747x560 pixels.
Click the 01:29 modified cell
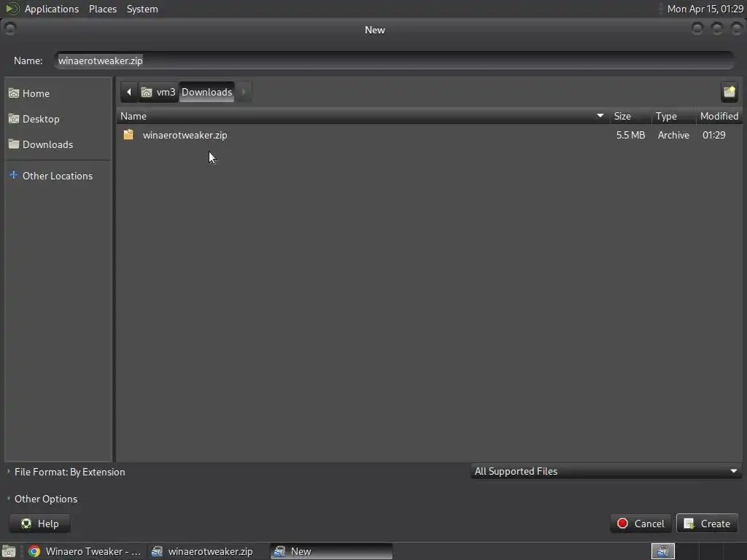coord(713,135)
